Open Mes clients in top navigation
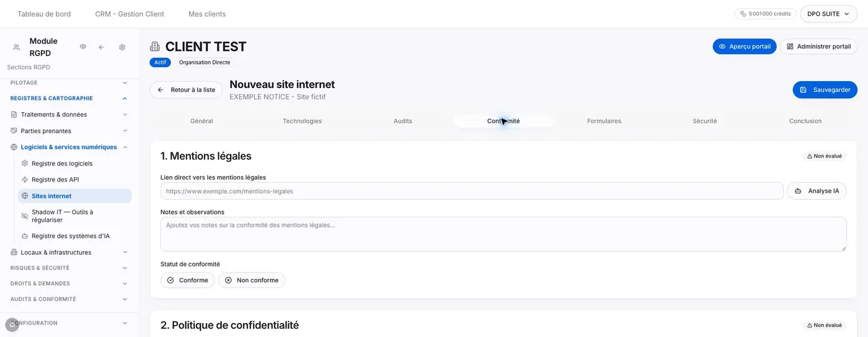This screenshot has width=868, height=337. [x=207, y=14]
